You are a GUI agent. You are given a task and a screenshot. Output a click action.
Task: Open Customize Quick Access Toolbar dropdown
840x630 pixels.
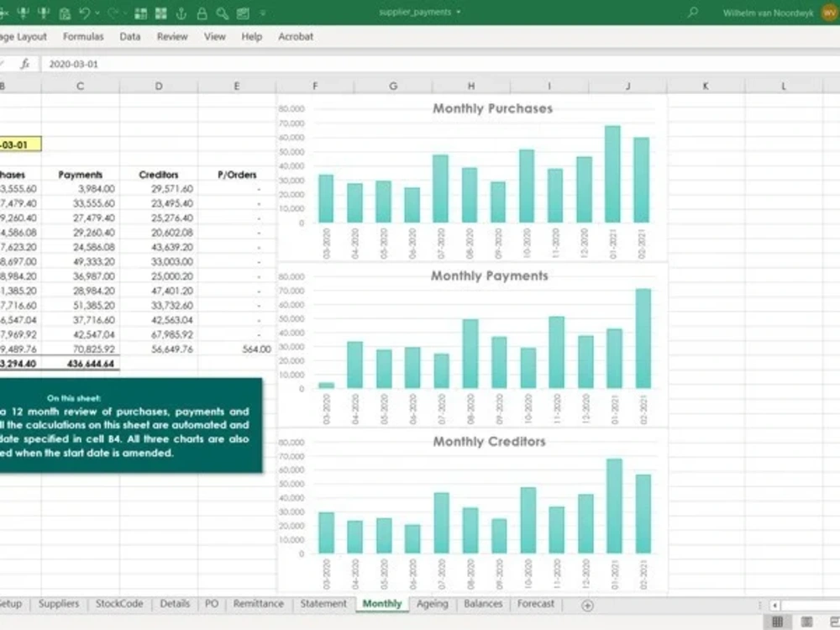(263, 13)
